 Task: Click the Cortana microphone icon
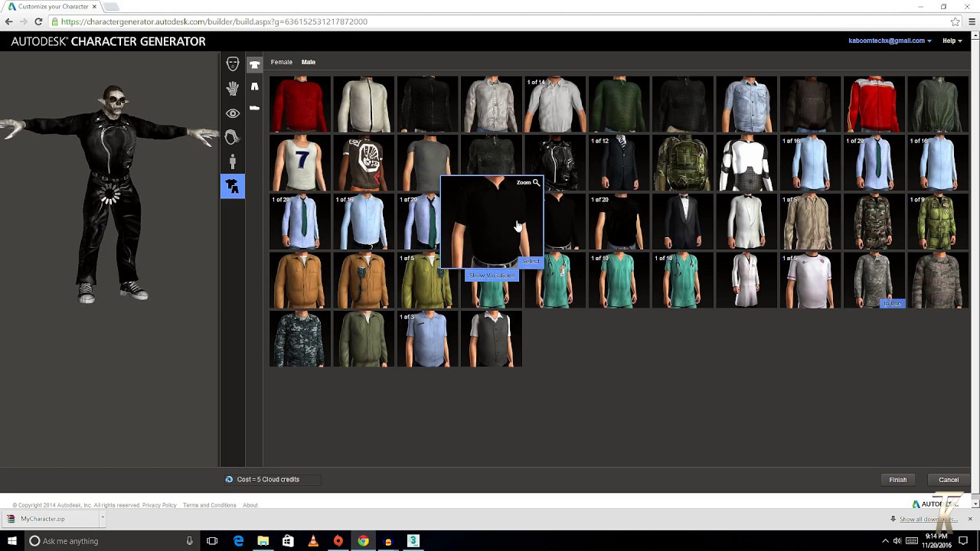190,541
